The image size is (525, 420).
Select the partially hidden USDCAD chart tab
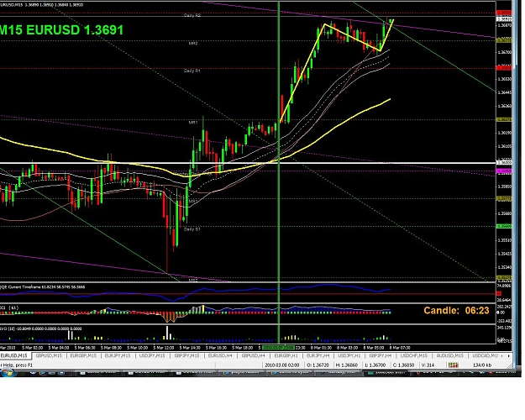(x=485, y=355)
